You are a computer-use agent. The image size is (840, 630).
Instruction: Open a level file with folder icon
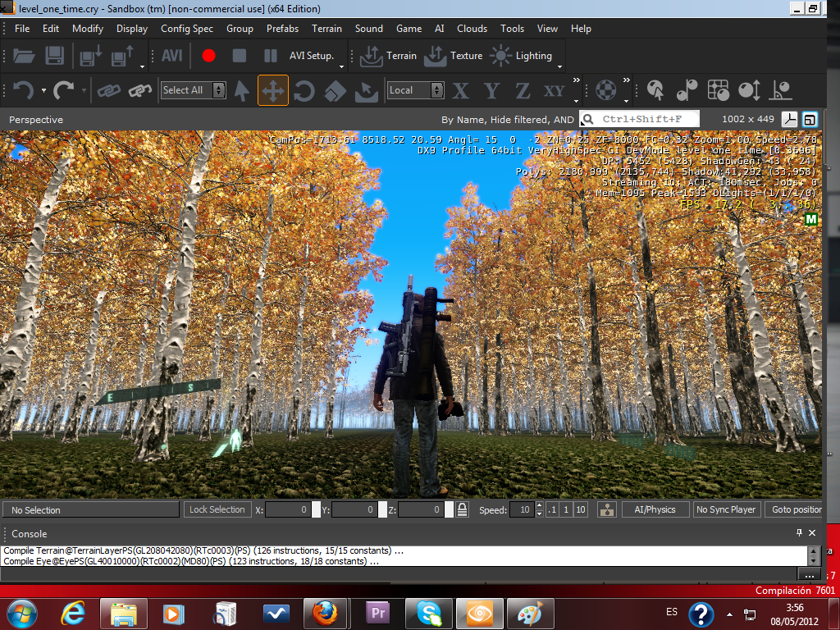pos(24,56)
